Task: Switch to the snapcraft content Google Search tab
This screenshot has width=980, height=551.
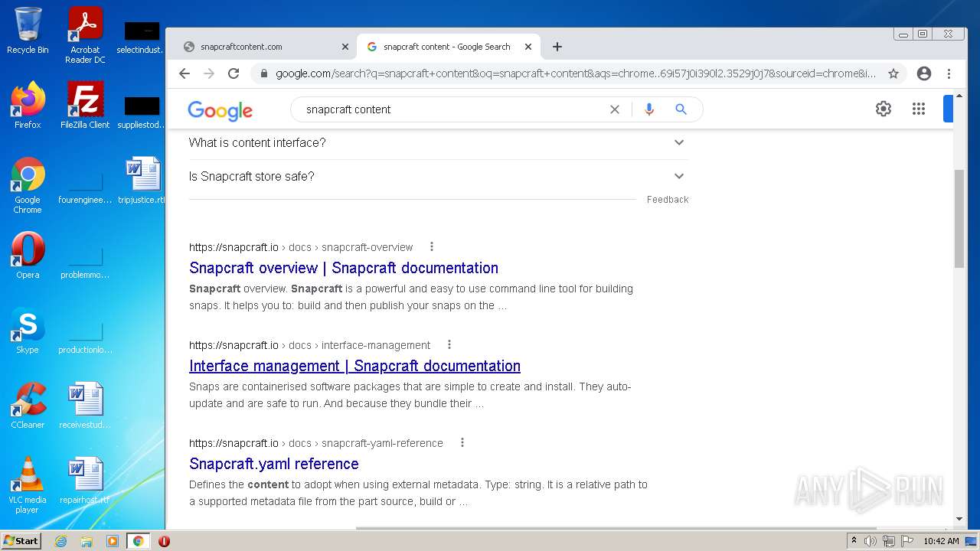Action: [447, 47]
